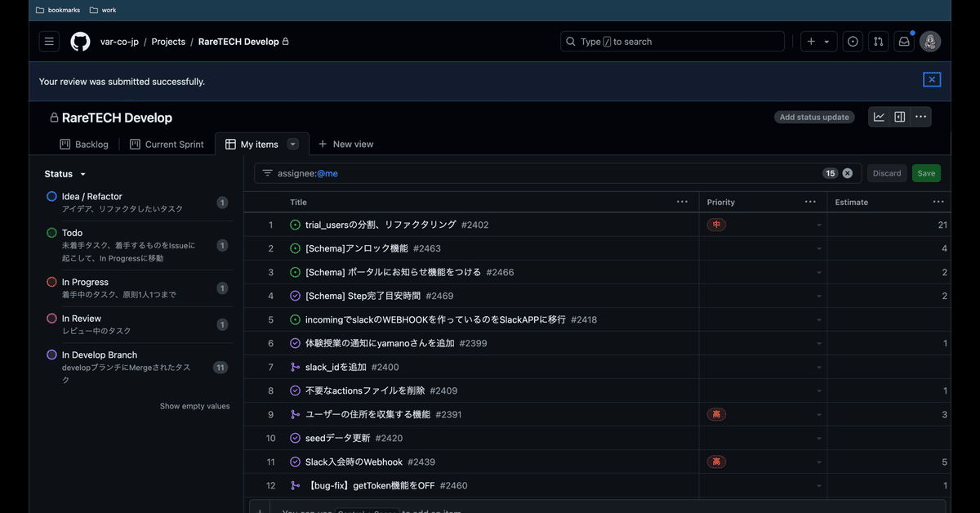Click the Todo status circle

click(x=51, y=233)
